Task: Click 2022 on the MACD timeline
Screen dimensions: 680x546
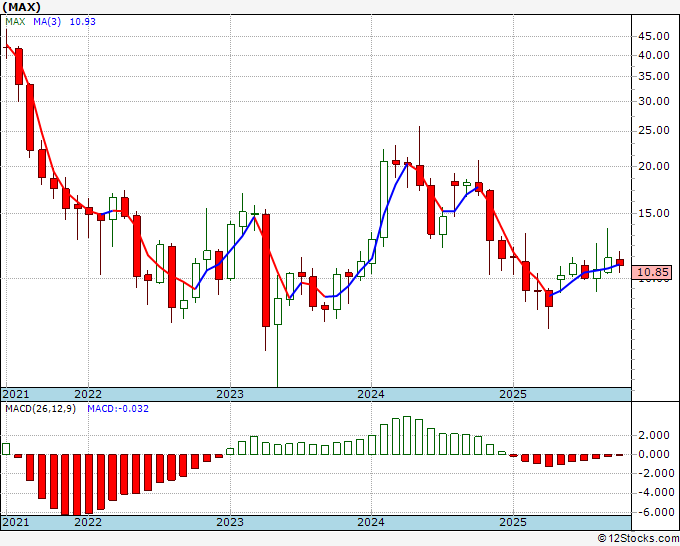Action: click(x=88, y=522)
